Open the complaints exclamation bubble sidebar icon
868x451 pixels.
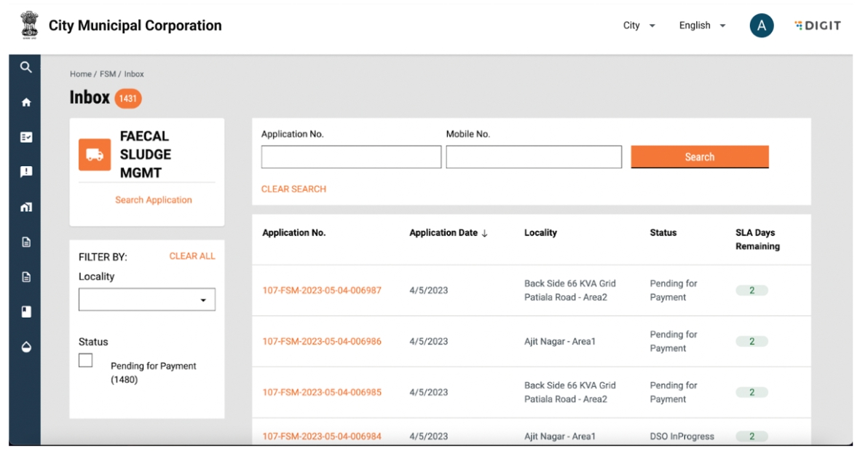(x=26, y=172)
